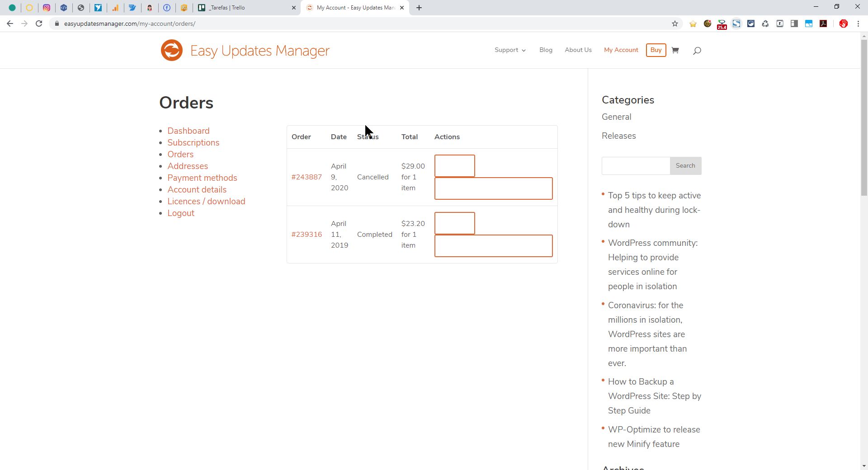Expand the Support dropdown menu

(x=510, y=50)
